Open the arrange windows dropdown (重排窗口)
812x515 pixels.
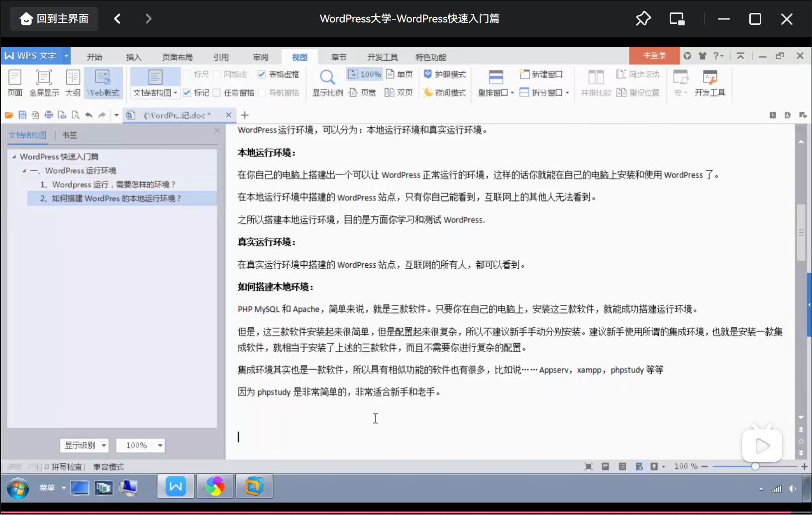[496, 93]
